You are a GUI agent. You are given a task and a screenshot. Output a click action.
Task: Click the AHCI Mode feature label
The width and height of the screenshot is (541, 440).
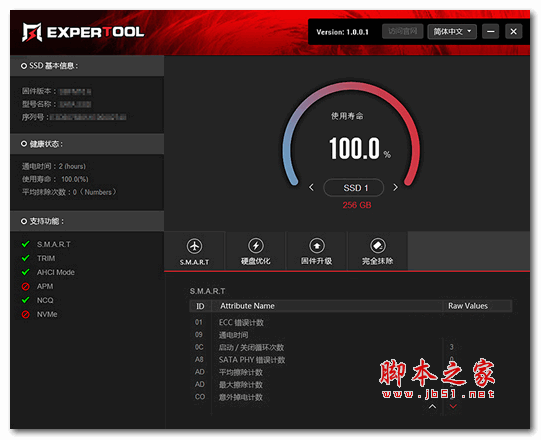[56, 272]
